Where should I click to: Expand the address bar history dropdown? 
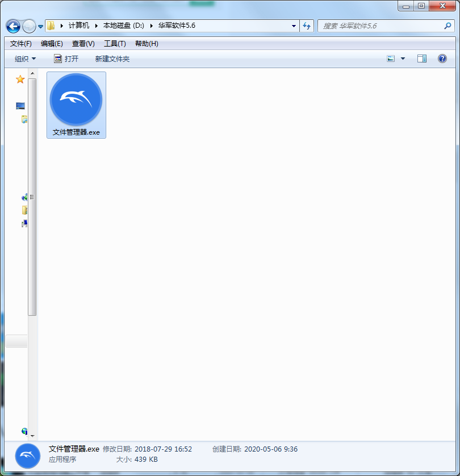[x=294, y=26]
